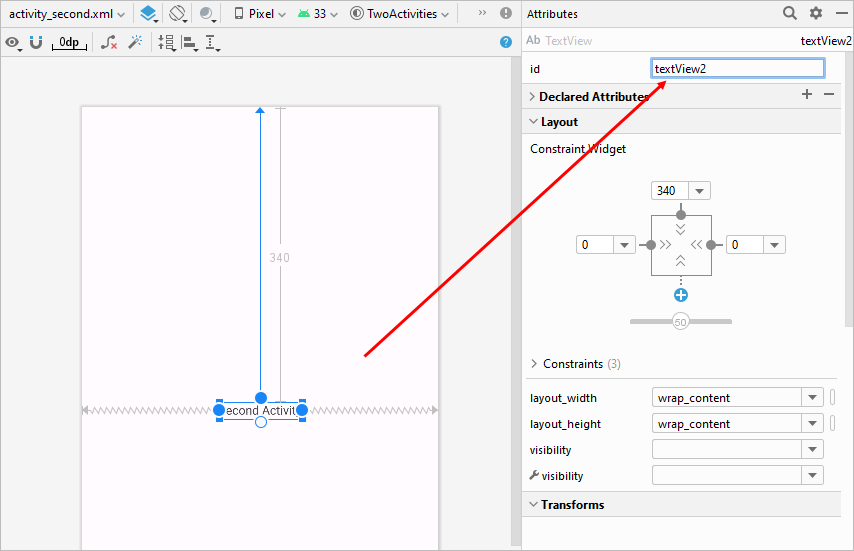Click the layout warnings indicator icon
The width and height of the screenshot is (854, 551).
pyautogui.click(x=506, y=14)
